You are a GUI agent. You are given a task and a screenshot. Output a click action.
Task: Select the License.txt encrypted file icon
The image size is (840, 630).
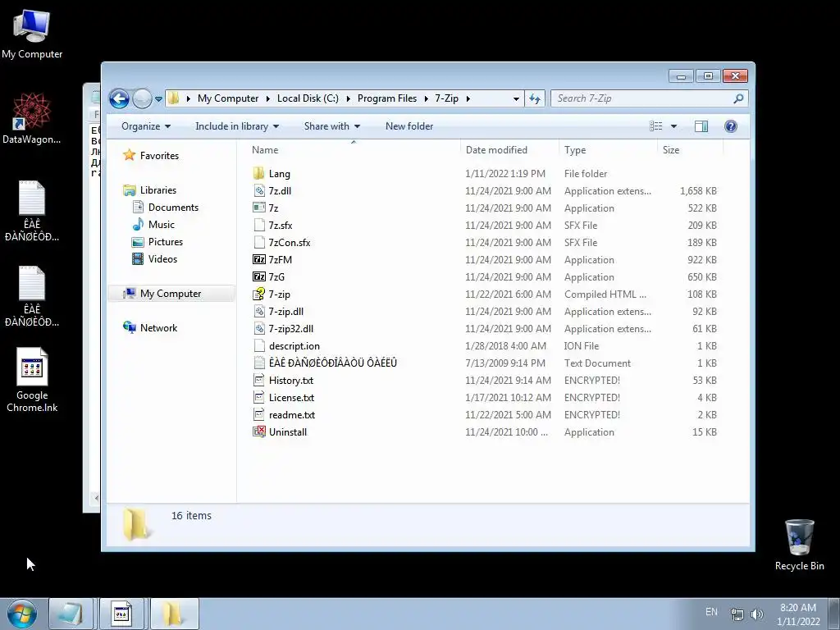pyautogui.click(x=258, y=398)
